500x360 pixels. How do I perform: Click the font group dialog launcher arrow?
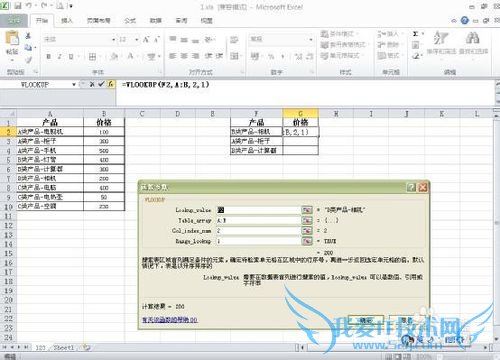(x=160, y=72)
